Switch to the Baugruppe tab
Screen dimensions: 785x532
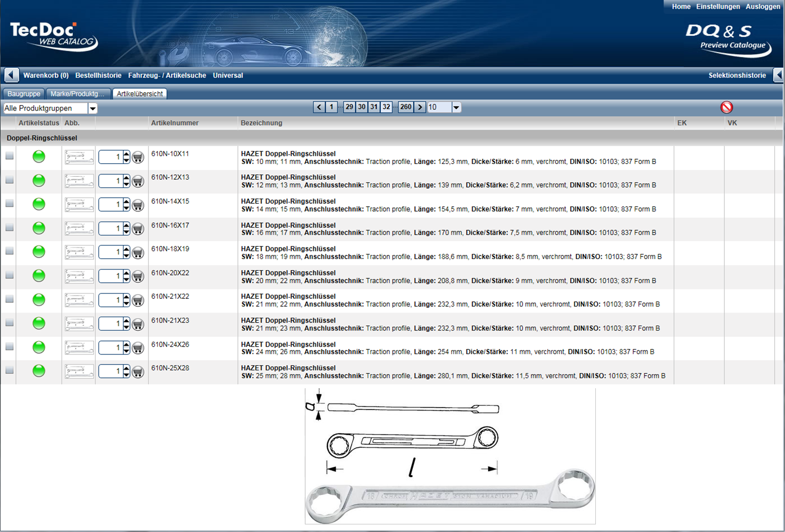click(x=24, y=94)
